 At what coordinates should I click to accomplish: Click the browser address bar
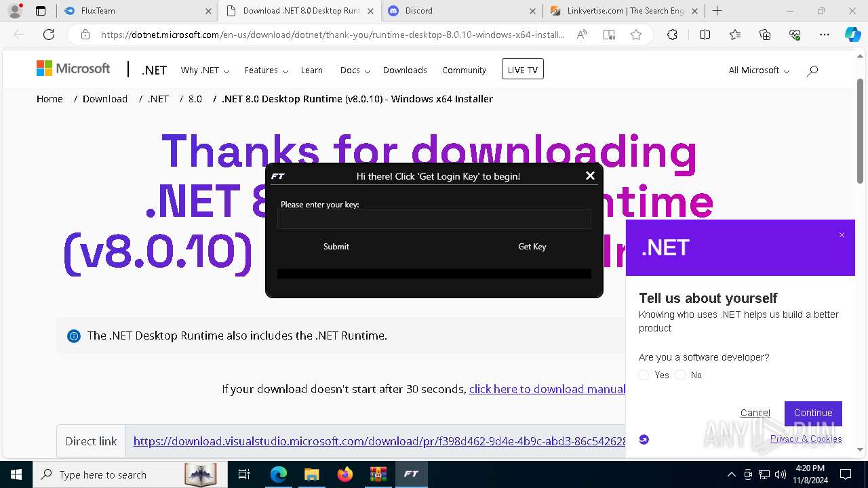pyautogui.click(x=332, y=35)
